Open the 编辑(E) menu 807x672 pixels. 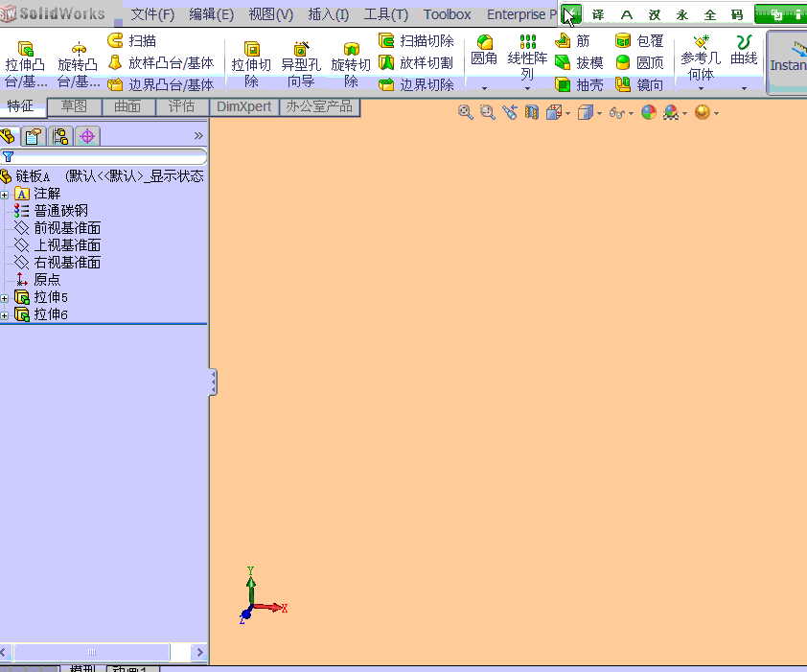coord(212,14)
